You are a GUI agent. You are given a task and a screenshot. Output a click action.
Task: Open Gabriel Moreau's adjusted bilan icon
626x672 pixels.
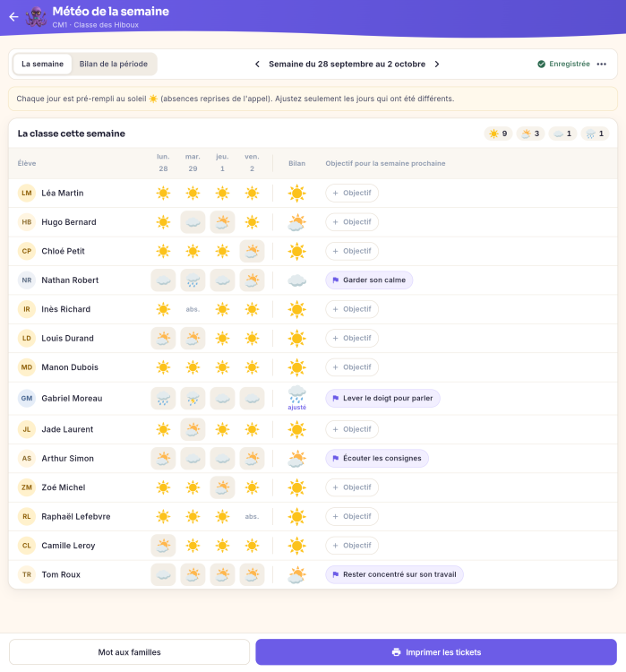(297, 398)
